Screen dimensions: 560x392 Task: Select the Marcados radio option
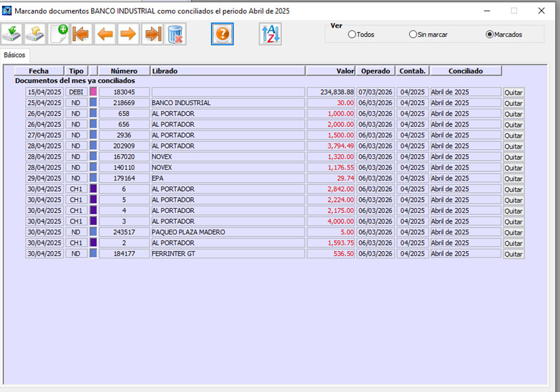(x=489, y=34)
